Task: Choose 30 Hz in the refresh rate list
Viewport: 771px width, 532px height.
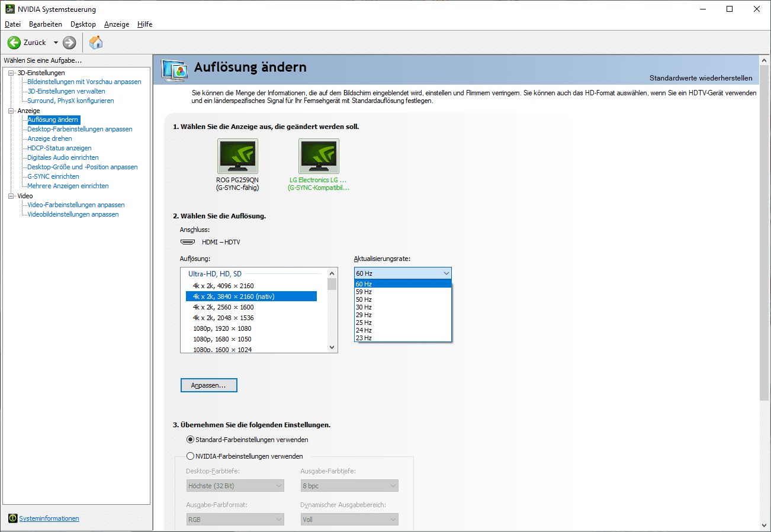Action: click(x=403, y=307)
